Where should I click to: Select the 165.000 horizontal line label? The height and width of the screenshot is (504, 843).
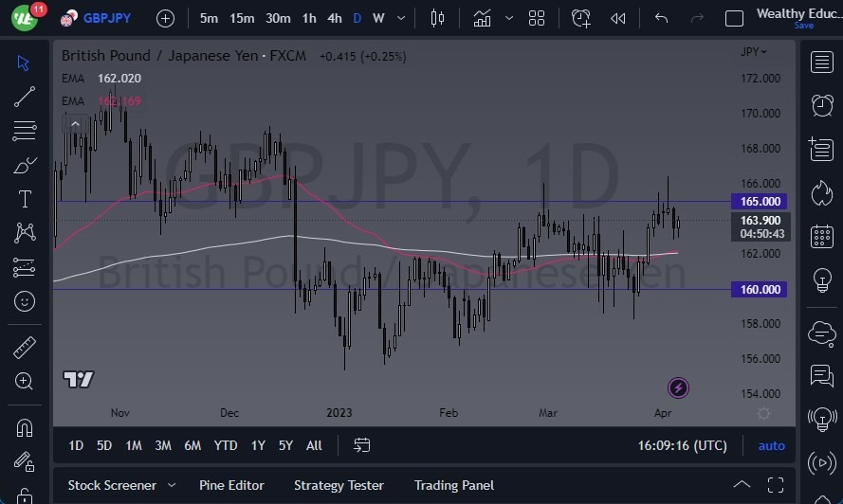click(x=760, y=202)
